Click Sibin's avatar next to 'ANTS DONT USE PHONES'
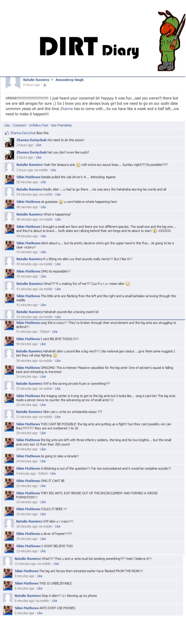 [x=8, y=610]
